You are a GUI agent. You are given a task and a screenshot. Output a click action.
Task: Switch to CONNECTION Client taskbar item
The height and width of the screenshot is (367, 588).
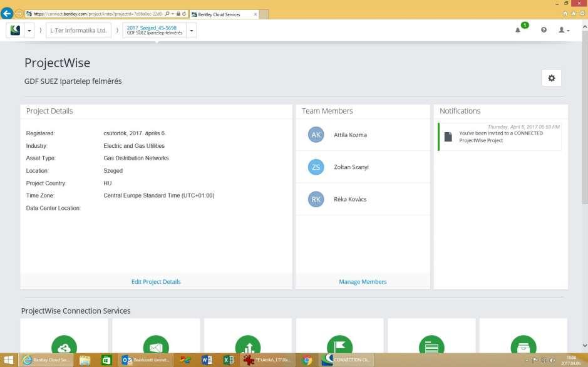coord(346,360)
